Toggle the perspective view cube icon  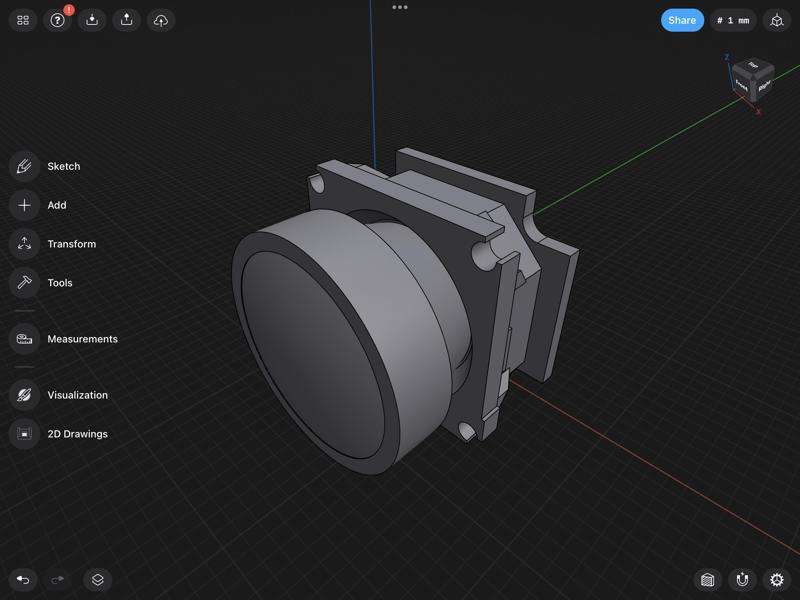coord(777,20)
